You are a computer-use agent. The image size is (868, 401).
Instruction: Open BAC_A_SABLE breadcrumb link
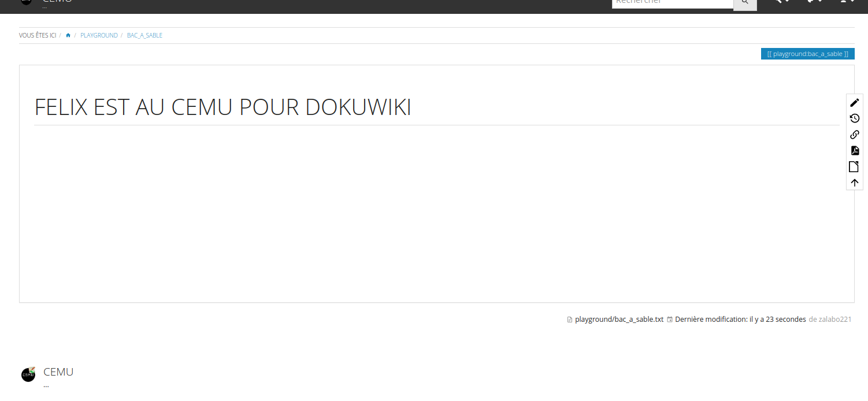(144, 35)
